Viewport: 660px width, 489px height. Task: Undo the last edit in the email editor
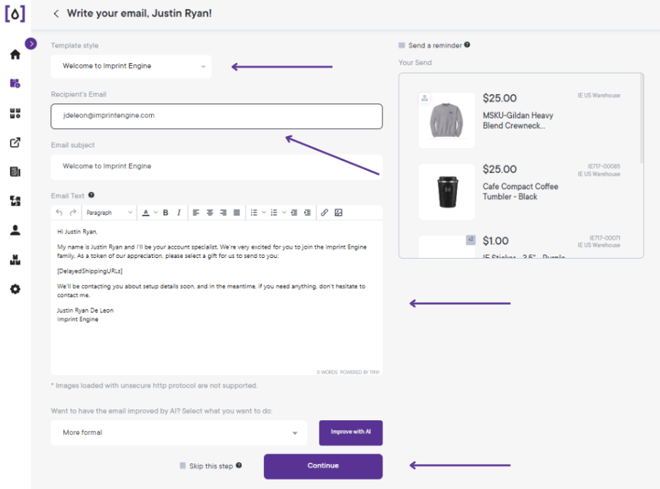[x=59, y=213]
